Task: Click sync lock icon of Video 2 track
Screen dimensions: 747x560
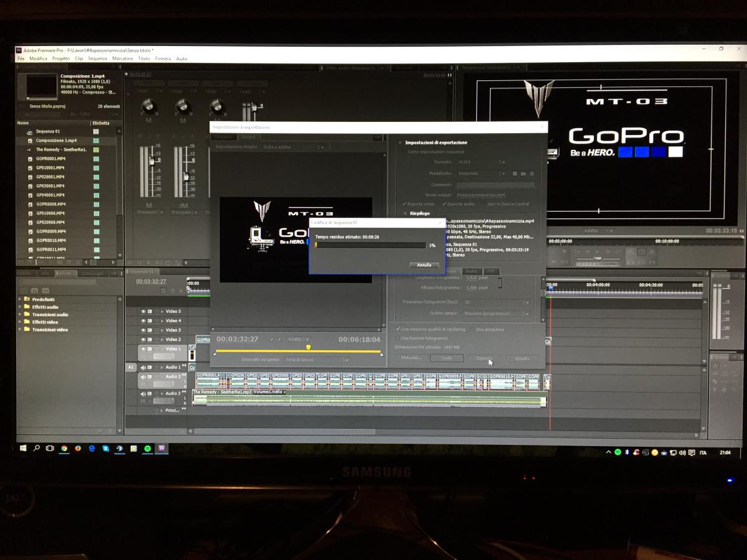Action: (150, 339)
